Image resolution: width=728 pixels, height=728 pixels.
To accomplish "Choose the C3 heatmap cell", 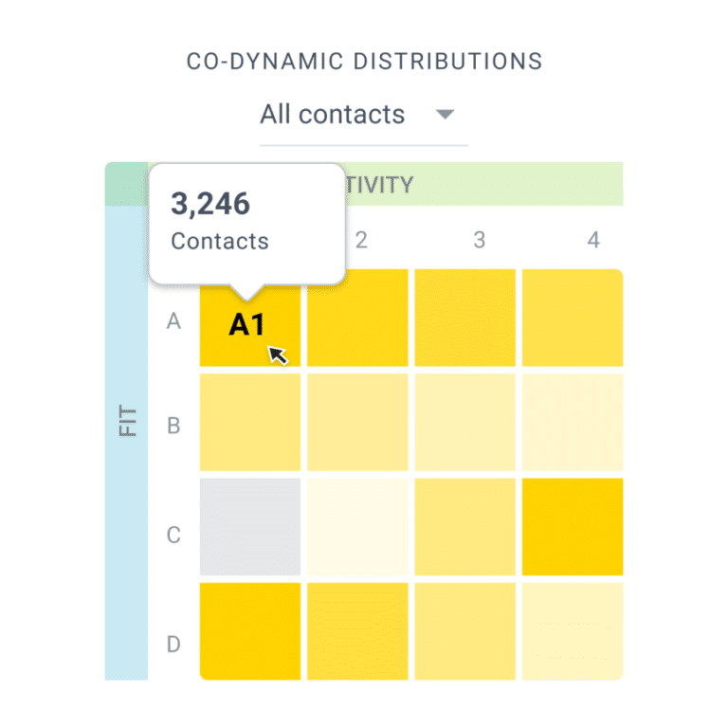I will 465,527.
